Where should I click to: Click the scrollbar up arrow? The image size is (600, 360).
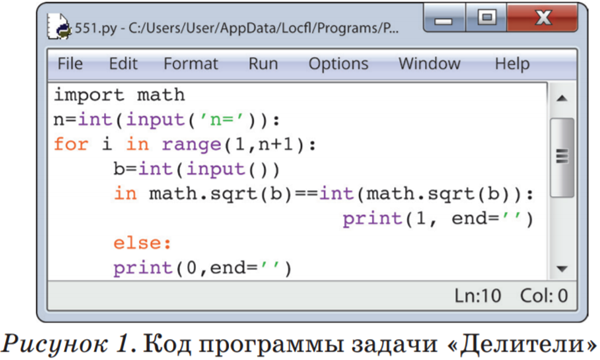[x=562, y=99]
